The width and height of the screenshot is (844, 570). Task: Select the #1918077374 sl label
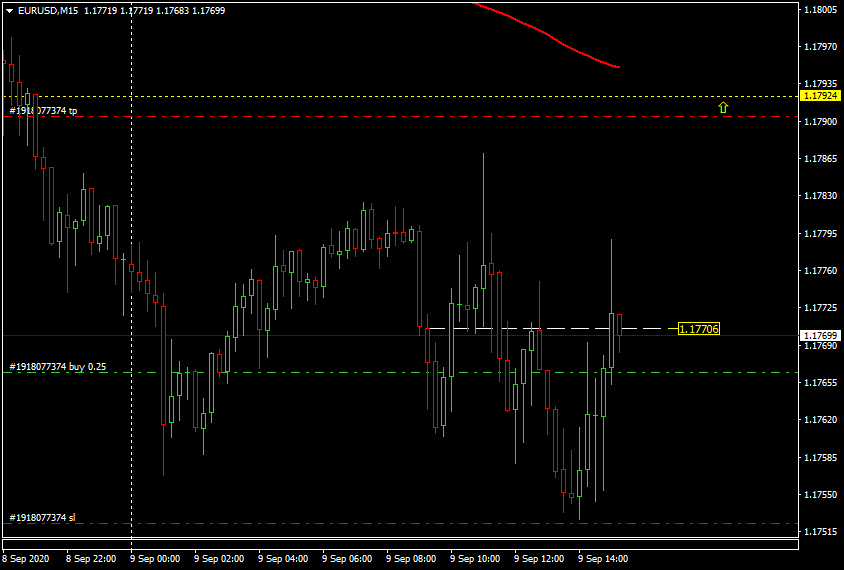point(42,518)
